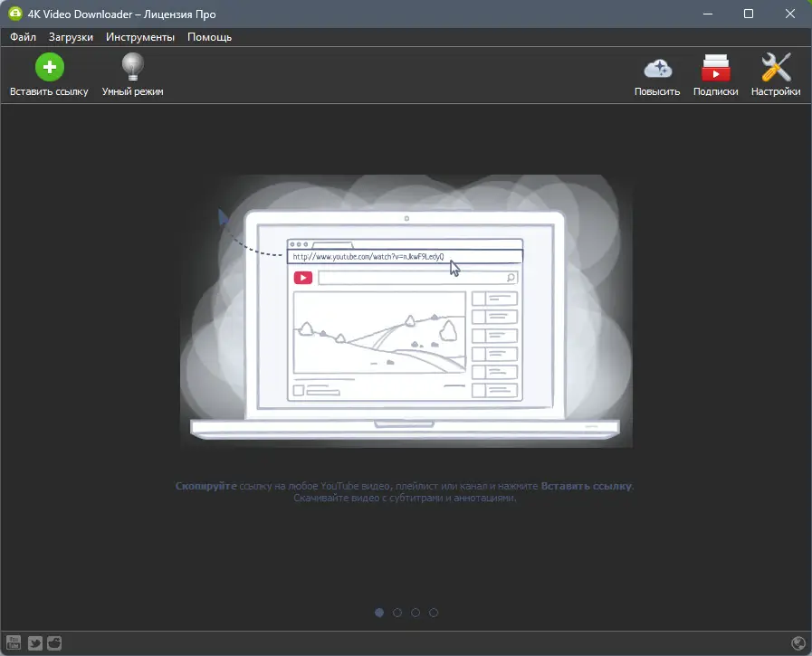Click the bold Вставить ссылку text in instructions
The image size is (812, 656).
click(587, 486)
